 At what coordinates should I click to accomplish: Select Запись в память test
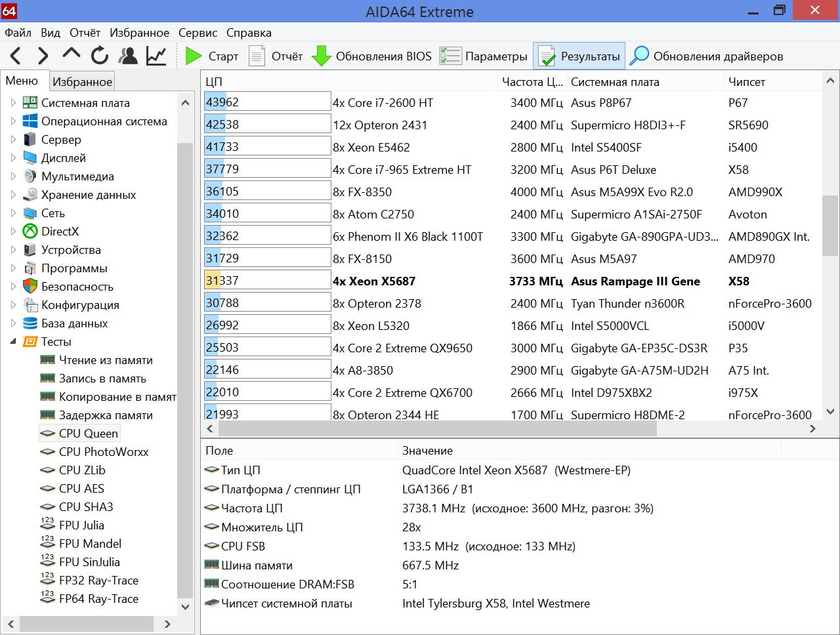pos(102,379)
